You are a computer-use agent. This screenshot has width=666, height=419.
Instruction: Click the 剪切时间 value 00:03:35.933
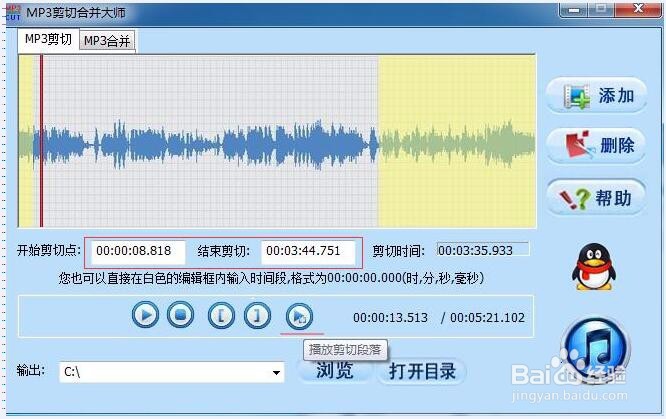pyautogui.click(x=483, y=250)
